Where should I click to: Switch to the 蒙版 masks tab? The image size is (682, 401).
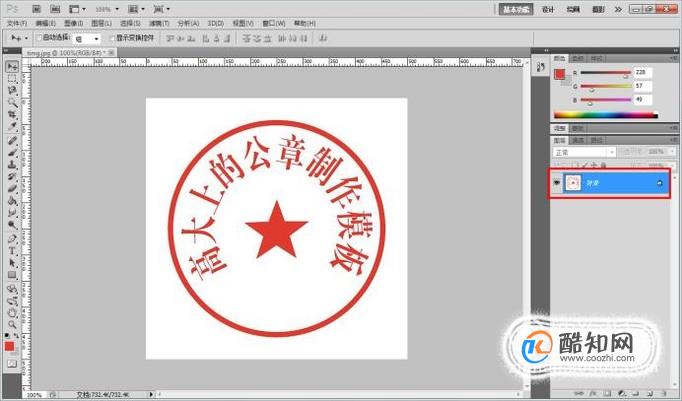[x=578, y=128]
